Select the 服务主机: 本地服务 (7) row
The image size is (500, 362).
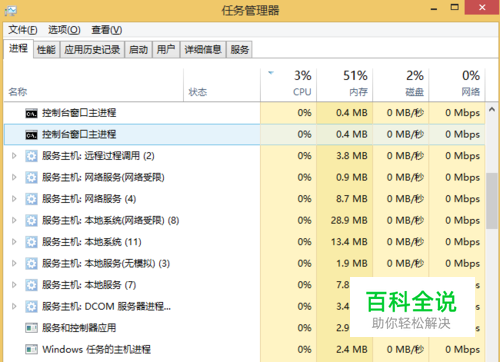pyautogui.click(x=244, y=285)
